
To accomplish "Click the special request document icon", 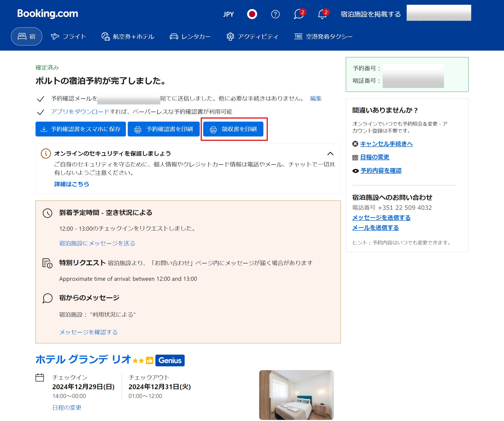I will 48,263.
